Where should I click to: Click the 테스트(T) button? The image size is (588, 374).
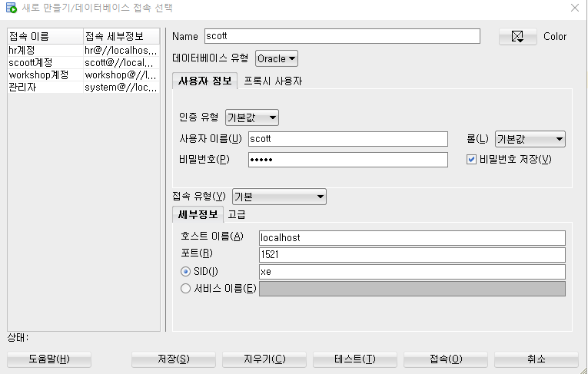coord(355,359)
